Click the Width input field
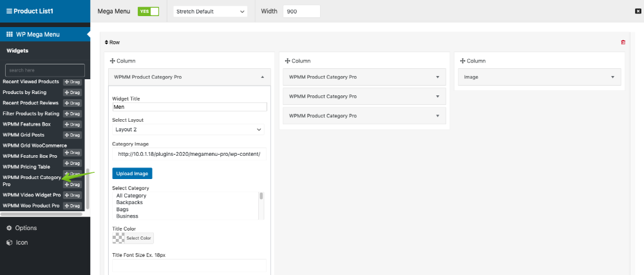Screen dimensions: 644x275 pyautogui.click(x=301, y=12)
